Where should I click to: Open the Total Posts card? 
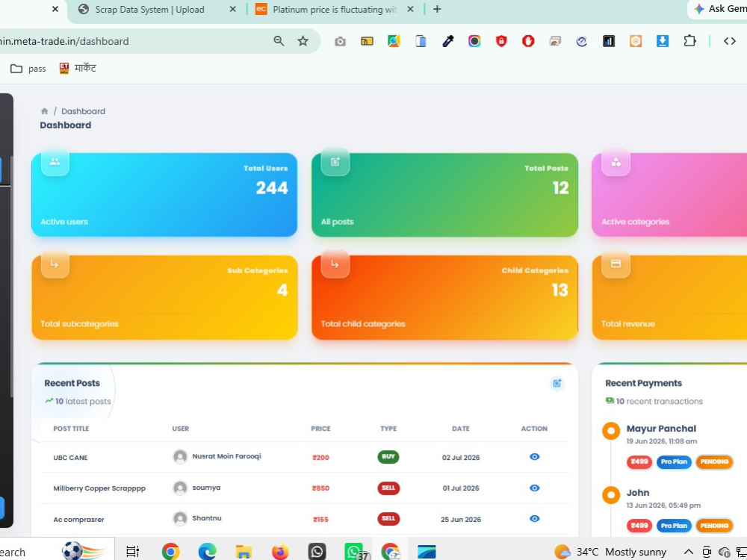(x=444, y=195)
